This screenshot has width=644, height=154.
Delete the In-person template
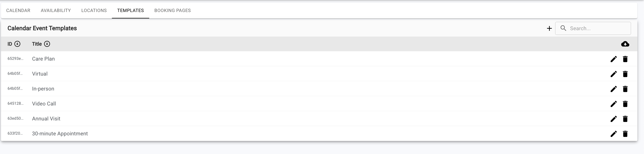click(625, 89)
